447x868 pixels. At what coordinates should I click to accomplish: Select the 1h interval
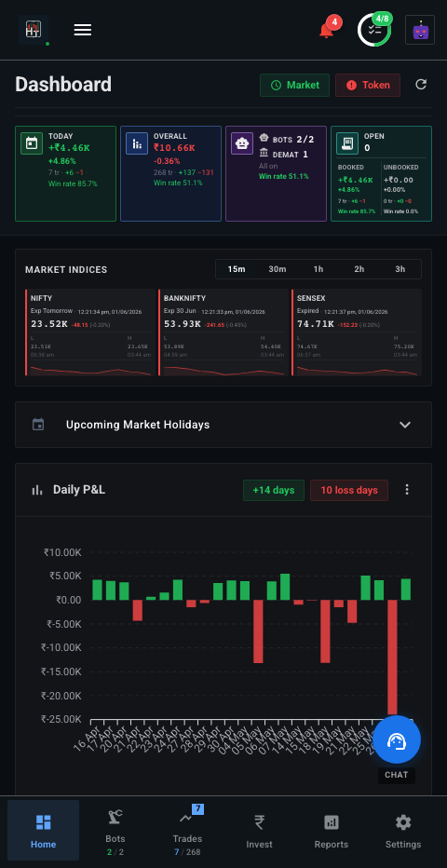318,269
